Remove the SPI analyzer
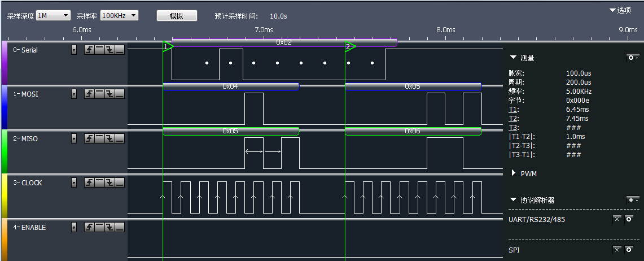This screenshot has height=261, width=644. click(x=617, y=250)
